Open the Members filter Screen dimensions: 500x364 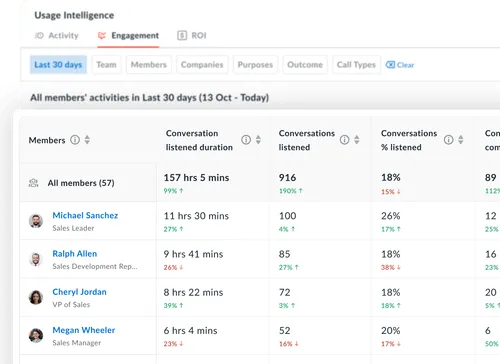149,65
